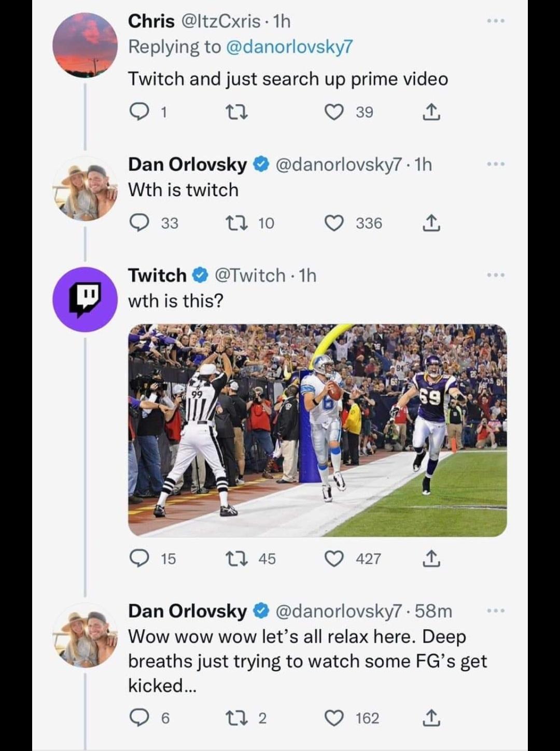Retweet Twitch's 'wth is this?' tweet
Screen dimensions: 560x751
pyautogui.click(x=239, y=559)
